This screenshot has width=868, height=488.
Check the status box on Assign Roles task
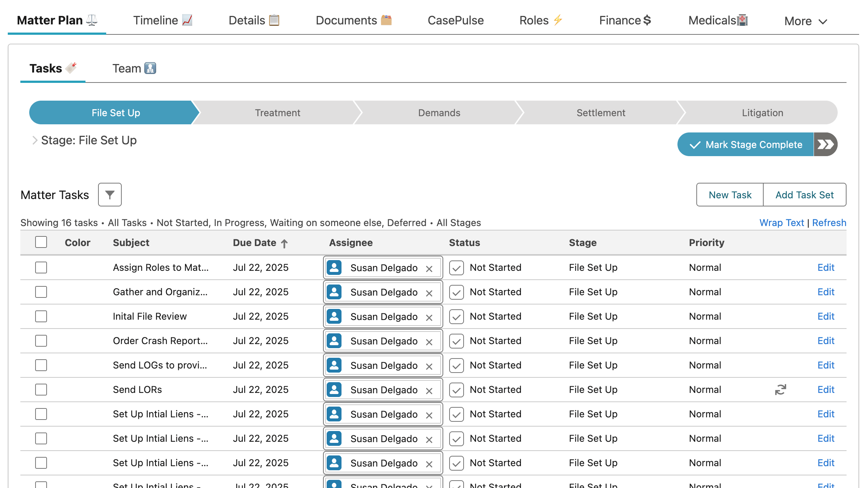coord(456,267)
